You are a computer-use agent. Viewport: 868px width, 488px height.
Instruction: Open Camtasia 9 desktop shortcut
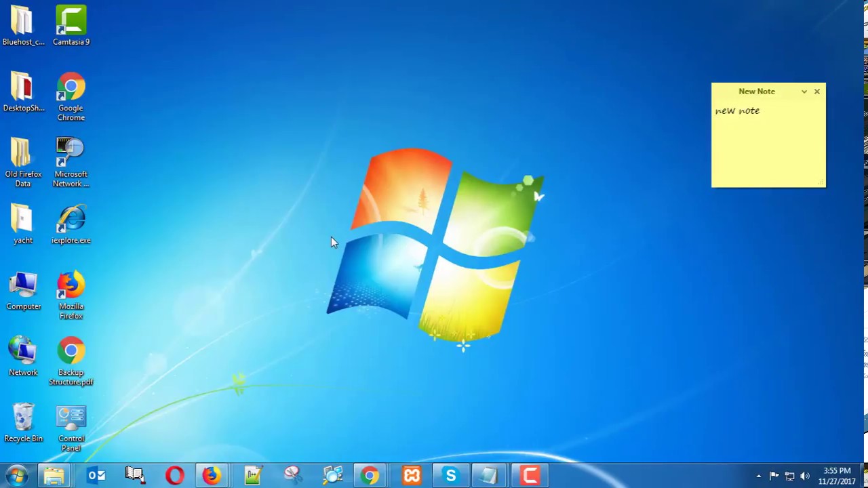tap(71, 22)
